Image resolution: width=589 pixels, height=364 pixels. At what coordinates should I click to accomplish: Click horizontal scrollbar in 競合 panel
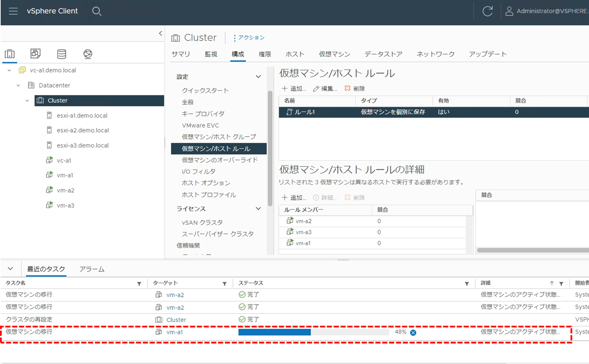pyautogui.click(x=533, y=250)
